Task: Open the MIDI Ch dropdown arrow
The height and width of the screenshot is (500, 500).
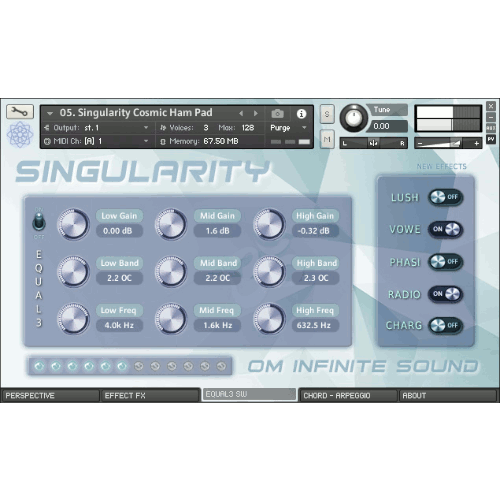Action: (x=146, y=141)
